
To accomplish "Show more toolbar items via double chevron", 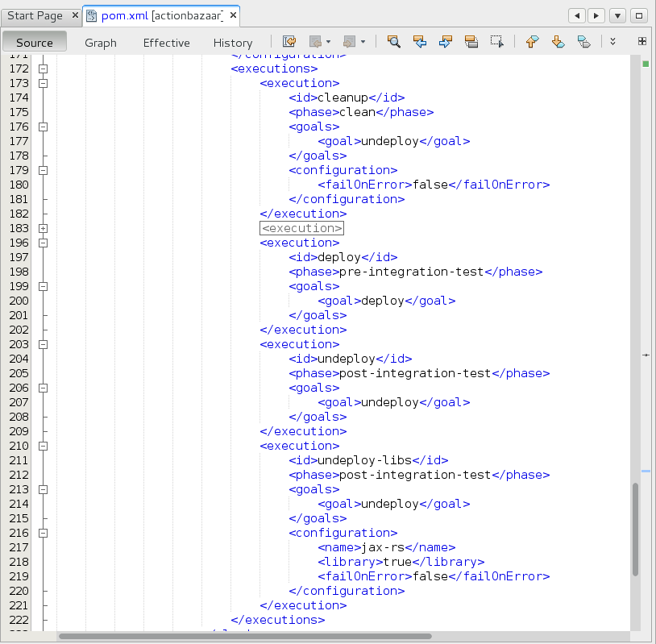I will [612, 42].
